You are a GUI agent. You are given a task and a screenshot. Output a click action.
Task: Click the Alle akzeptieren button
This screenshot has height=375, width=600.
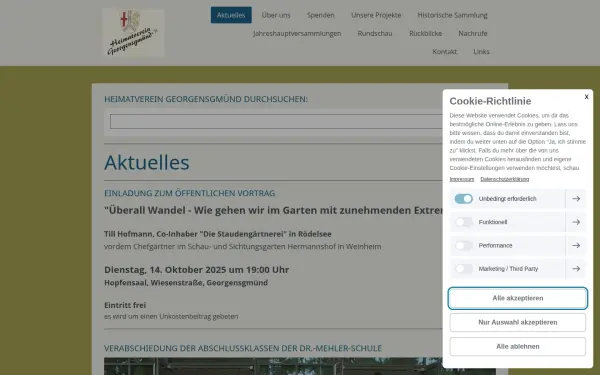click(x=518, y=298)
